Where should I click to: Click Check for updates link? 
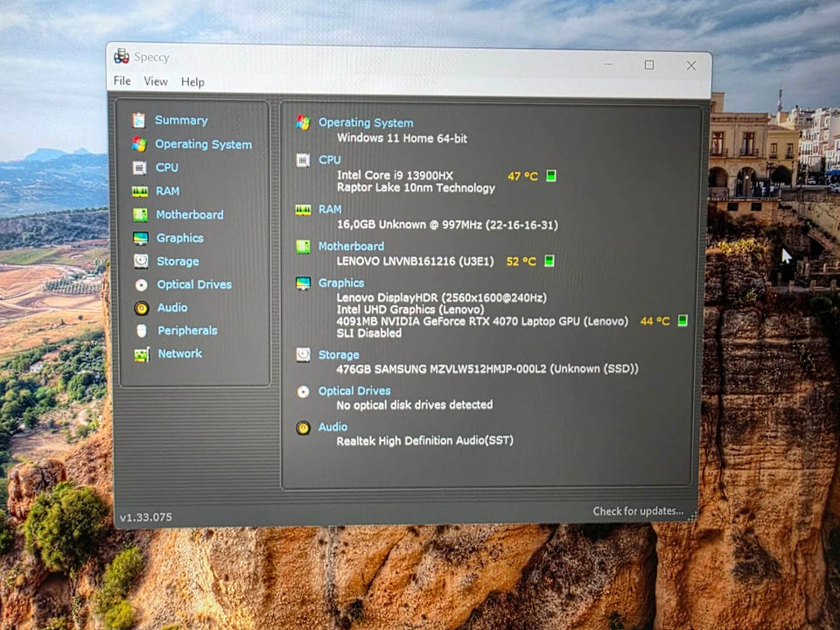[638, 511]
